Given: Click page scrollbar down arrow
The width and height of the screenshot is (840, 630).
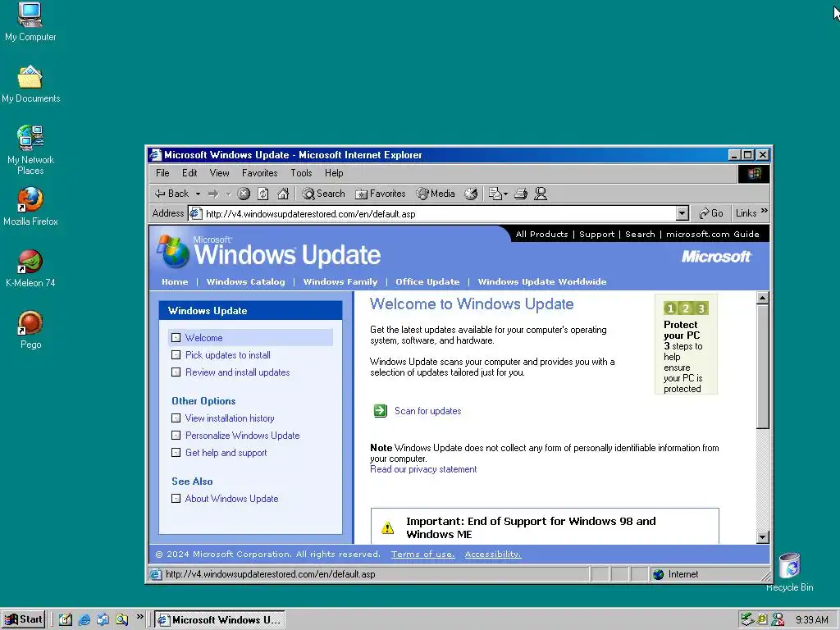Looking at the screenshot, I should coord(763,536).
